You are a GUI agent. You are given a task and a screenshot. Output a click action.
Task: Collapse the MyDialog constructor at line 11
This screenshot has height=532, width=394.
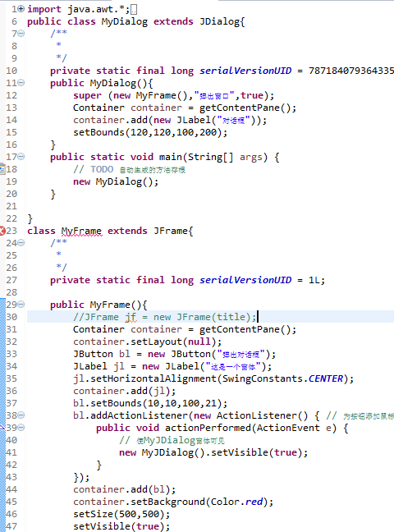21,83
